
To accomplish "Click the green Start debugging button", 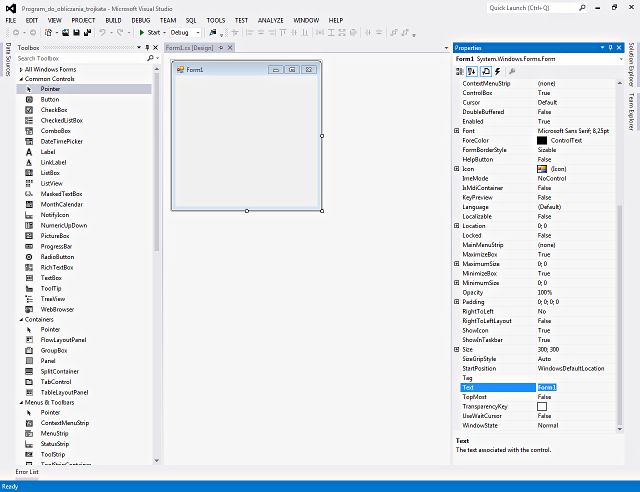I will [x=150, y=33].
